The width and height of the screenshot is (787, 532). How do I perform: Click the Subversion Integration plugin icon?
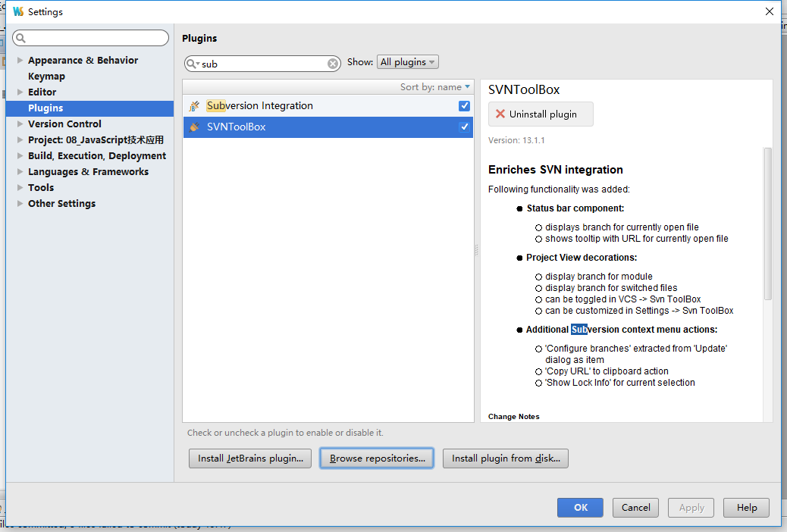(193, 105)
